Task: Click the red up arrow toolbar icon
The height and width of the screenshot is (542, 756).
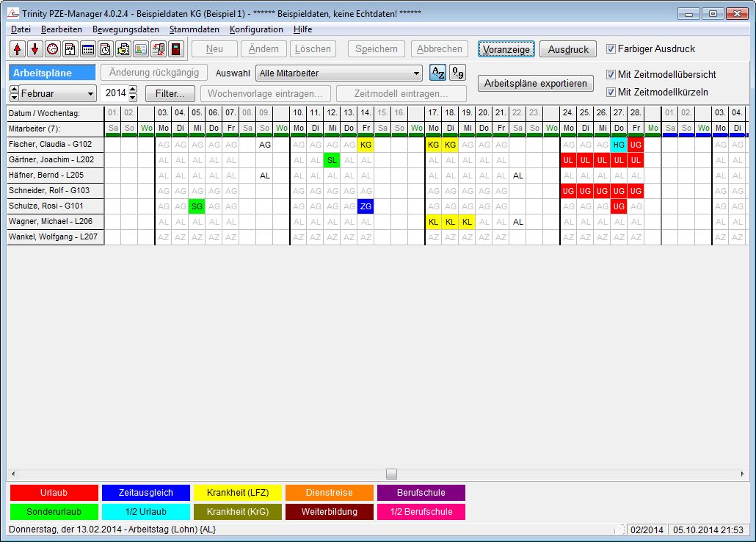Action: point(17,49)
